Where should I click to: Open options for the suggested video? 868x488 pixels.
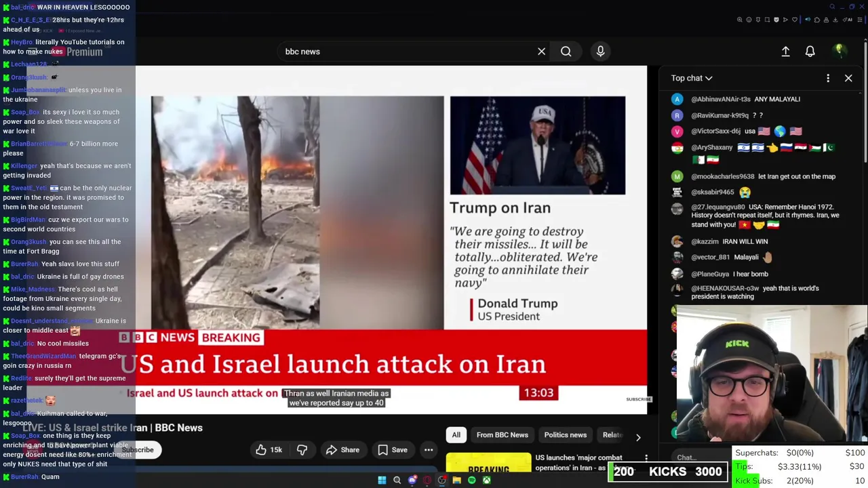(x=646, y=460)
